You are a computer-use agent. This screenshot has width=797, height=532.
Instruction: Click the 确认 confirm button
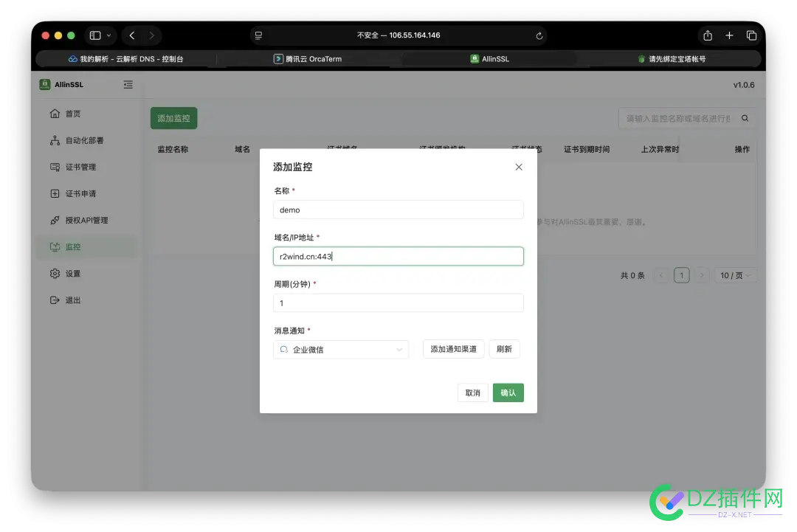[x=508, y=393]
